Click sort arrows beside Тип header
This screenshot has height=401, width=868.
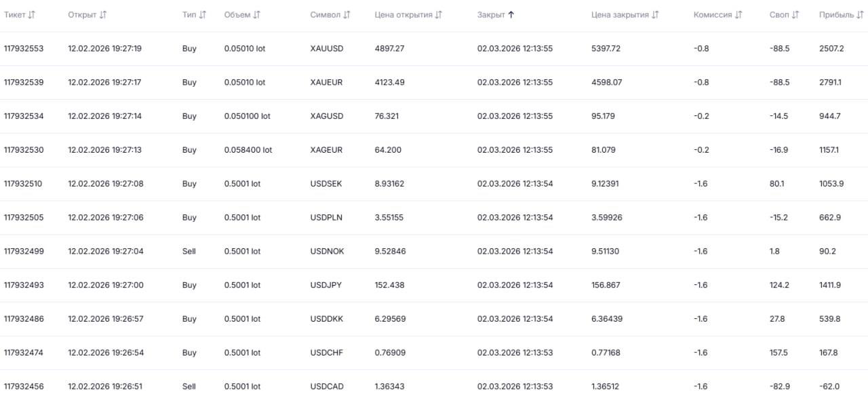[202, 15]
